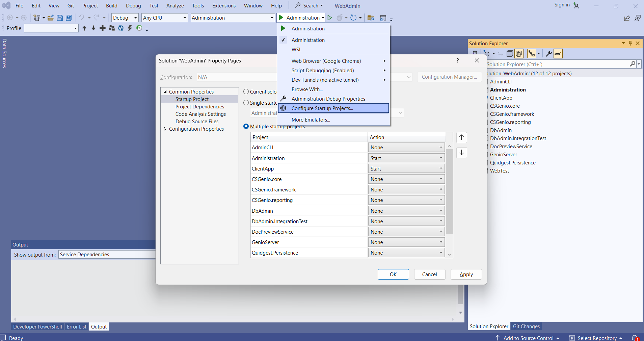644x341 pixels.
Task: Click the lightning bolt Profile toolbar icon
Action: 130,28
